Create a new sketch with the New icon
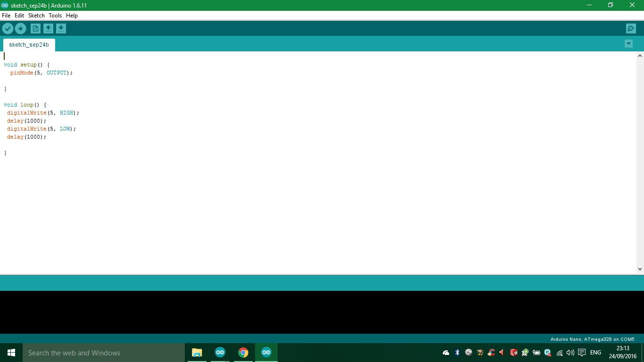 (35, 29)
